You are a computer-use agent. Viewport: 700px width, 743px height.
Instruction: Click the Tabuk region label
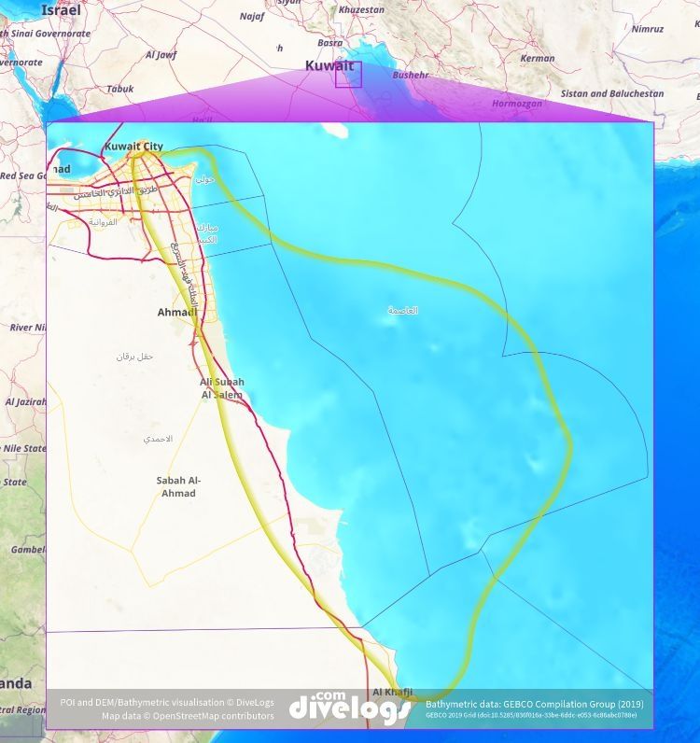pyautogui.click(x=119, y=89)
